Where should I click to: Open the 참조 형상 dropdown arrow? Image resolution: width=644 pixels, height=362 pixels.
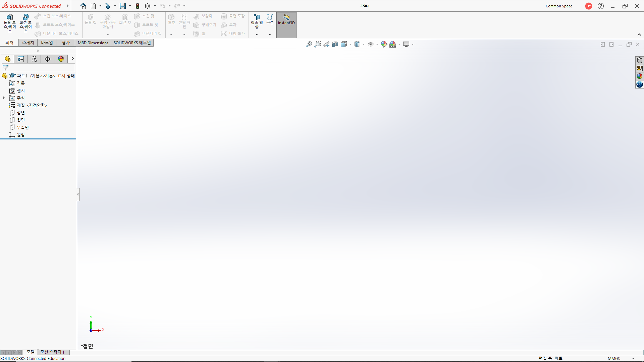(257, 34)
